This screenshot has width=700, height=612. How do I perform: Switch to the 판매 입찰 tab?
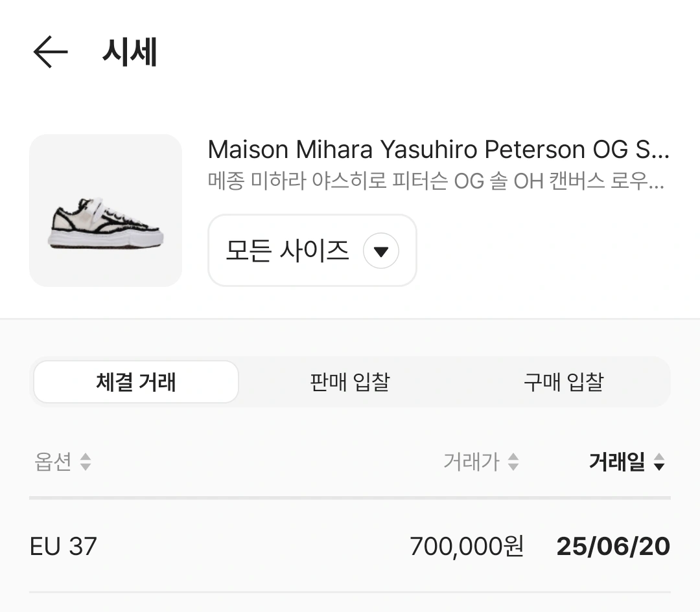(350, 382)
